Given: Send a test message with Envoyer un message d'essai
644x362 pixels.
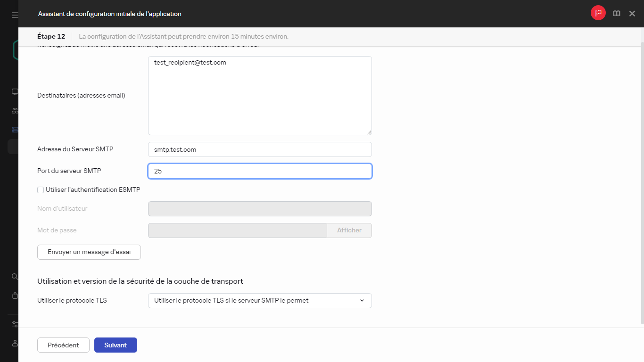Looking at the screenshot, I should (x=89, y=252).
